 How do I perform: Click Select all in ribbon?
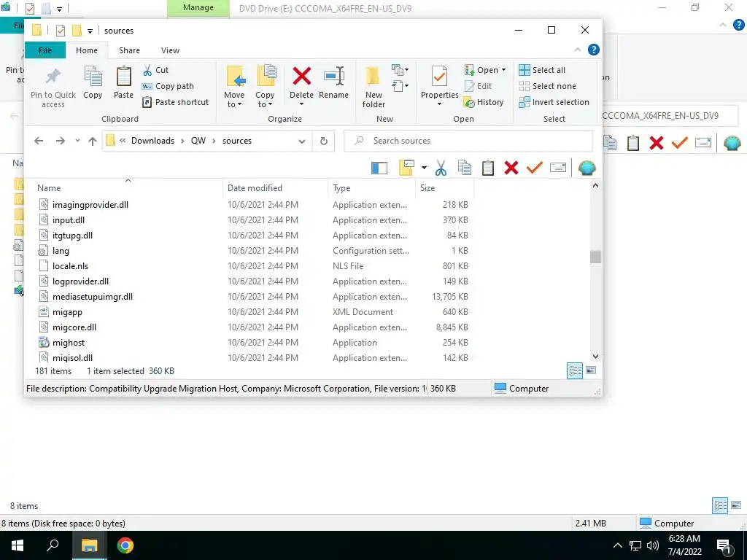[542, 70]
